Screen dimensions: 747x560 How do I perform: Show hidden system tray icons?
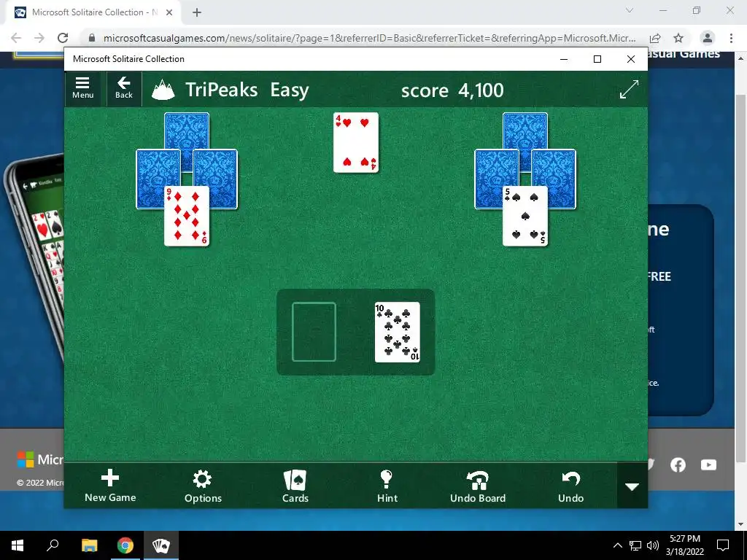[x=617, y=545]
